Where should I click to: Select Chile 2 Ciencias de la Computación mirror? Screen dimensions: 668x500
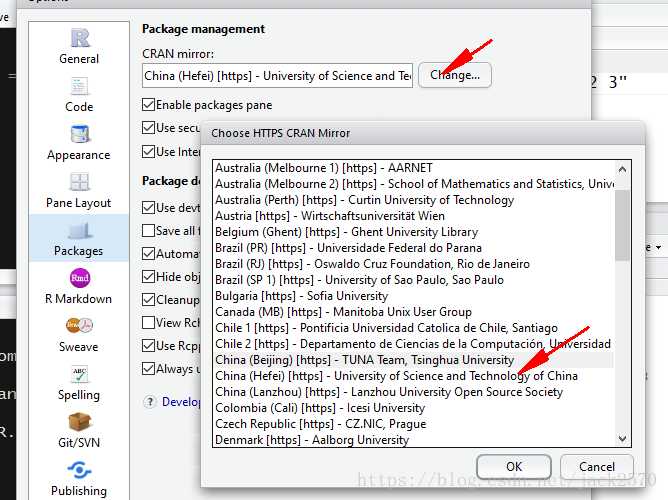coord(414,344)
